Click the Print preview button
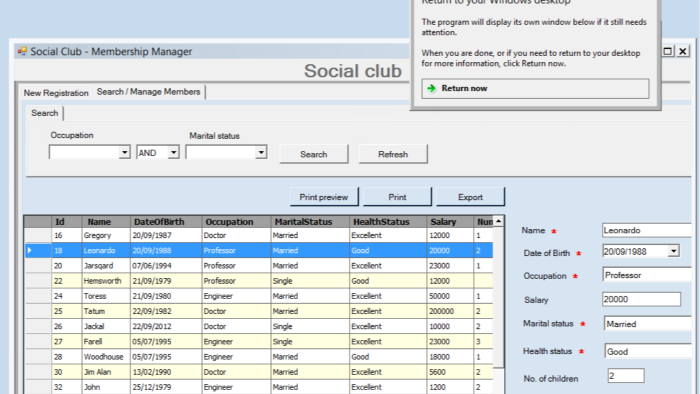700x394 pixels. click(324, 197)
